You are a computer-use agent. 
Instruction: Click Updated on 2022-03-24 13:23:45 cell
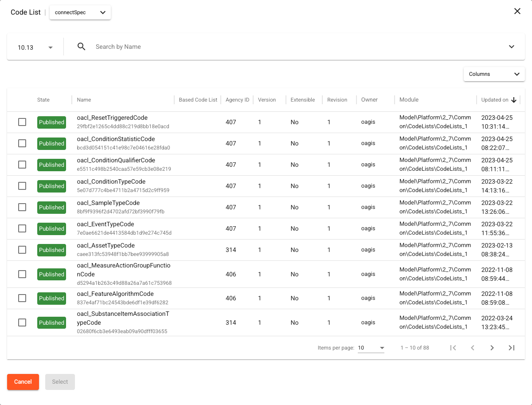pyautogui.click(x=497, y=322)
